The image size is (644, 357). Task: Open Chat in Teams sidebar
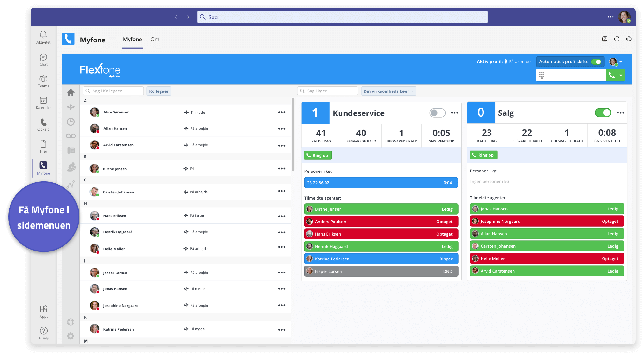43,60
